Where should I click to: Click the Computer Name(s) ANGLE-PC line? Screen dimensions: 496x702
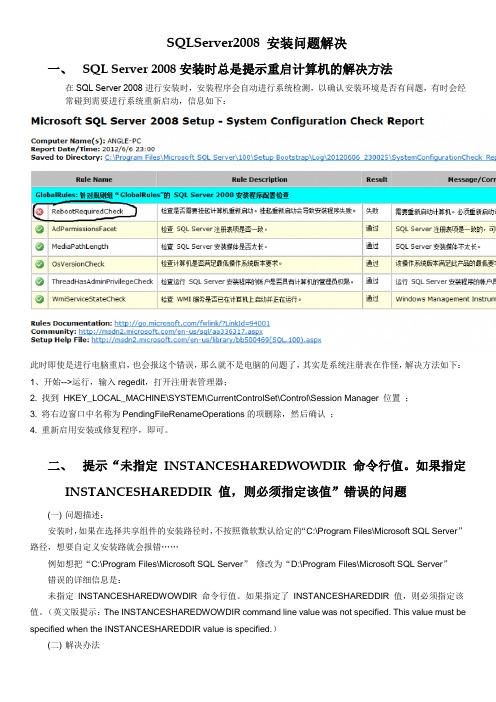click(86, 141)
